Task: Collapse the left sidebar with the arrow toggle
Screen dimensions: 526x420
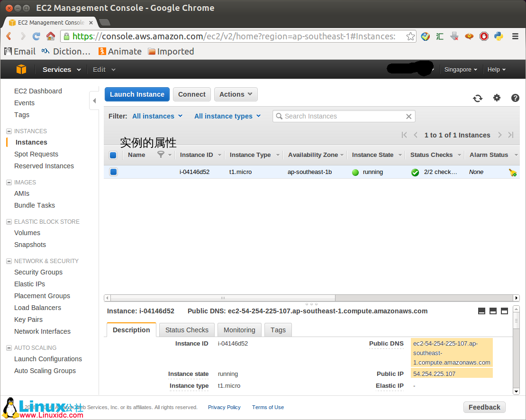Action: point(94,100)
